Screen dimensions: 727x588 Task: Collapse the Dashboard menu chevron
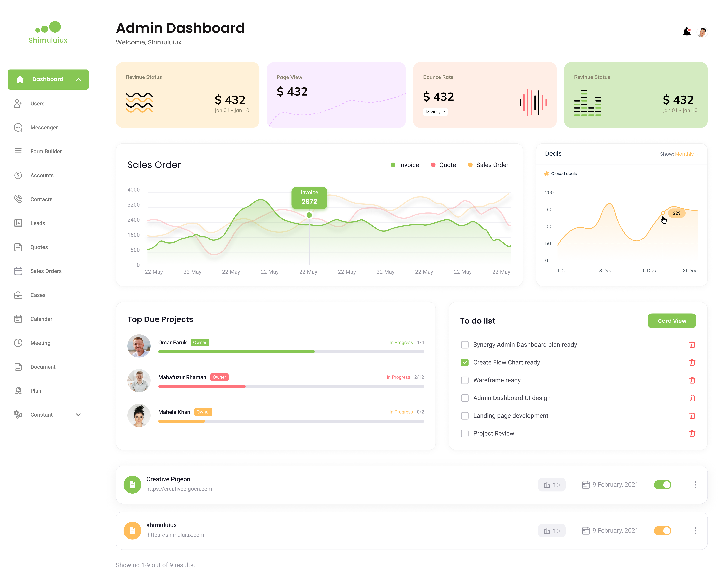coord(78,79)
